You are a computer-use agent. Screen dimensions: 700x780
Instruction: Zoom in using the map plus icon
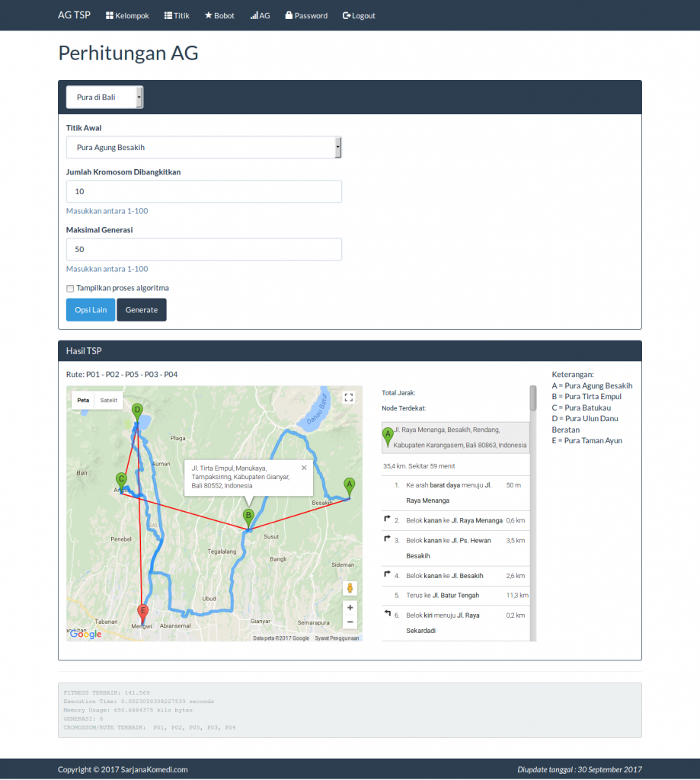tap(350, 608)
